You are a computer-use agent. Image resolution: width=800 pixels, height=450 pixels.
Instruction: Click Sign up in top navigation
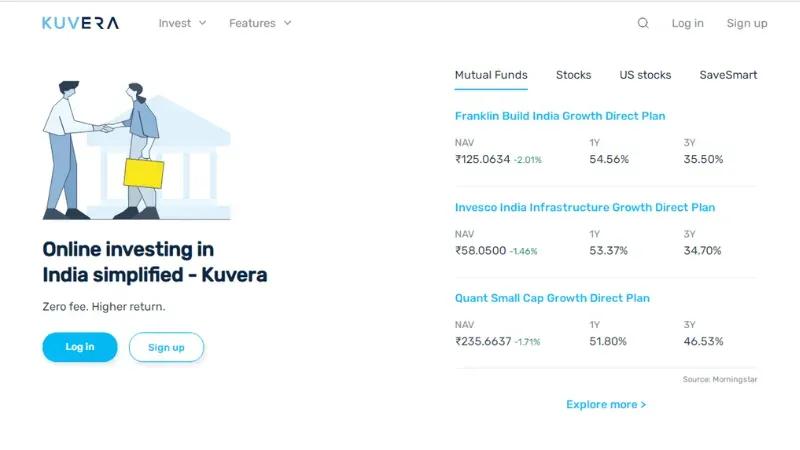click(x=746, y=23)
